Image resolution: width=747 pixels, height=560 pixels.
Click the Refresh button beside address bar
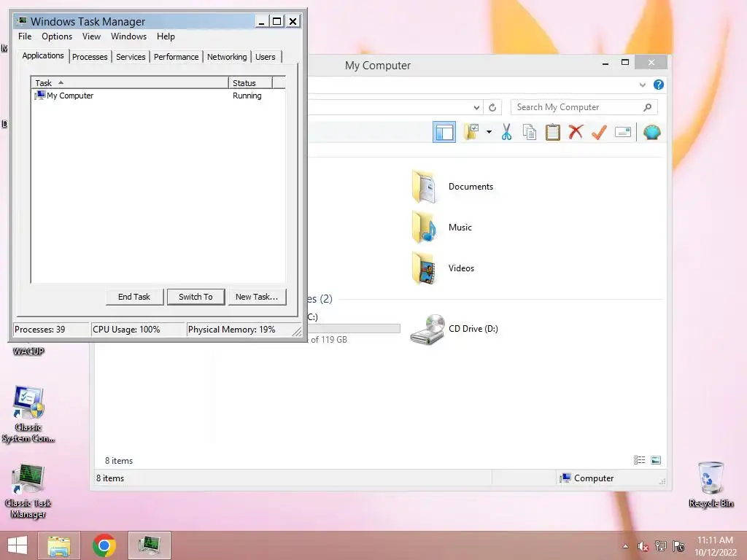point(492,108)
